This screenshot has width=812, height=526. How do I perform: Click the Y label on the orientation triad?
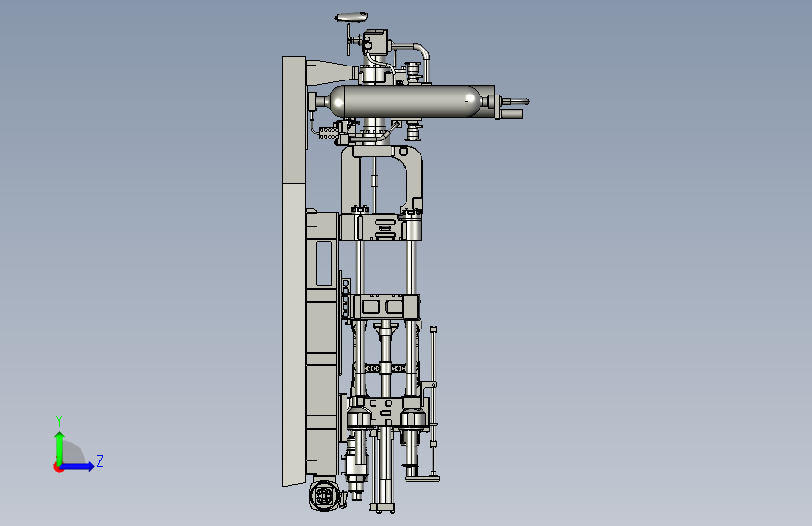point(59,420)
